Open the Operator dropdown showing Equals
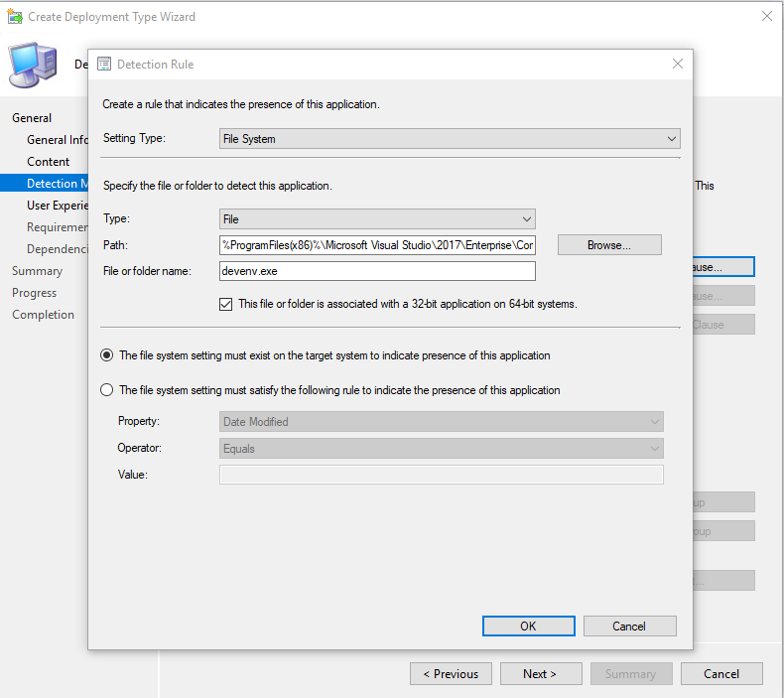This screenshot has width=784, height=698. pyautogui.click(x=441, y=449)
